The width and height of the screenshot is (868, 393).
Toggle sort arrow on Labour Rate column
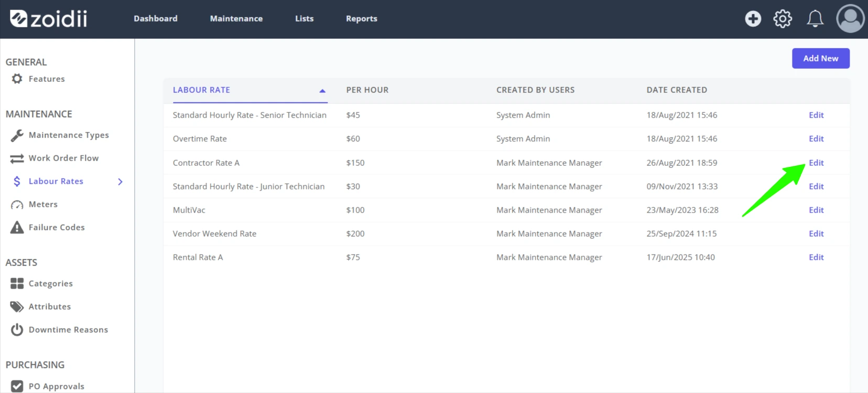[322, 91]
